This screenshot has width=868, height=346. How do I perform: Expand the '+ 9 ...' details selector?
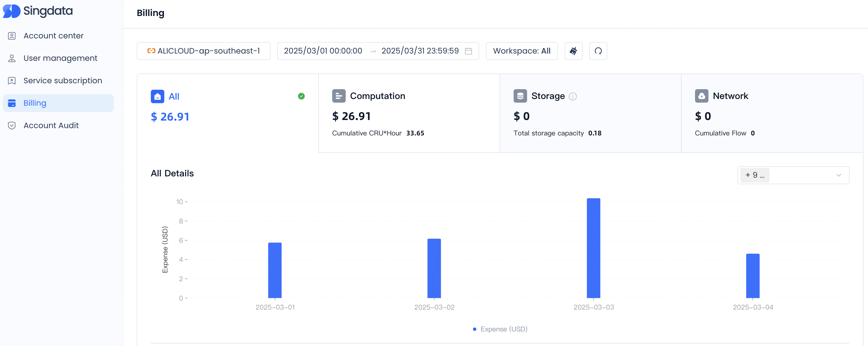click(x=793, y=175)
